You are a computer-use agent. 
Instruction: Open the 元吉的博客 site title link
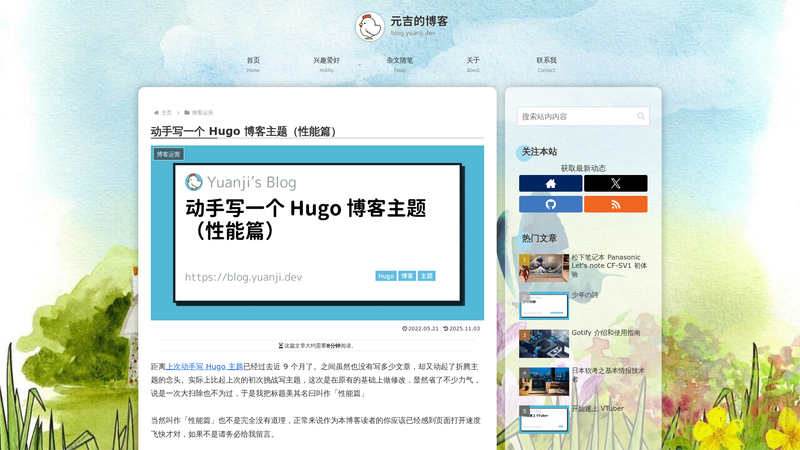coord(419,21)
